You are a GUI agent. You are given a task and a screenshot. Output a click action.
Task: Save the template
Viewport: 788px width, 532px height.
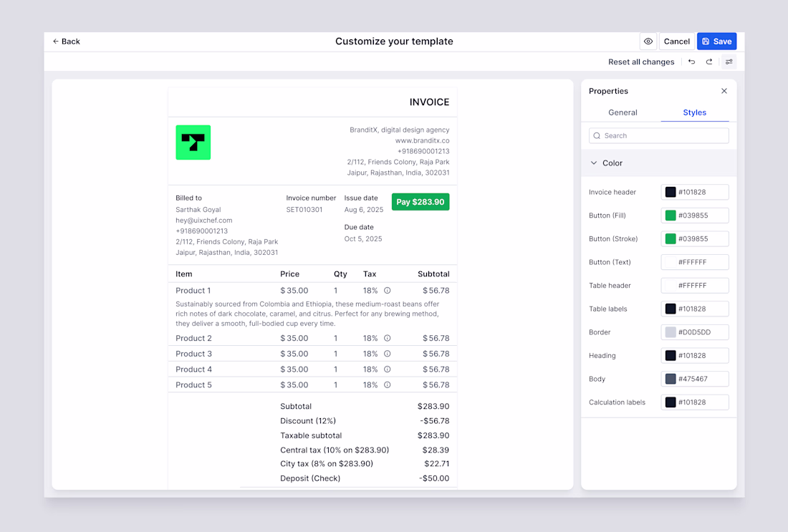pyautogui.click(x=716, y=42)
